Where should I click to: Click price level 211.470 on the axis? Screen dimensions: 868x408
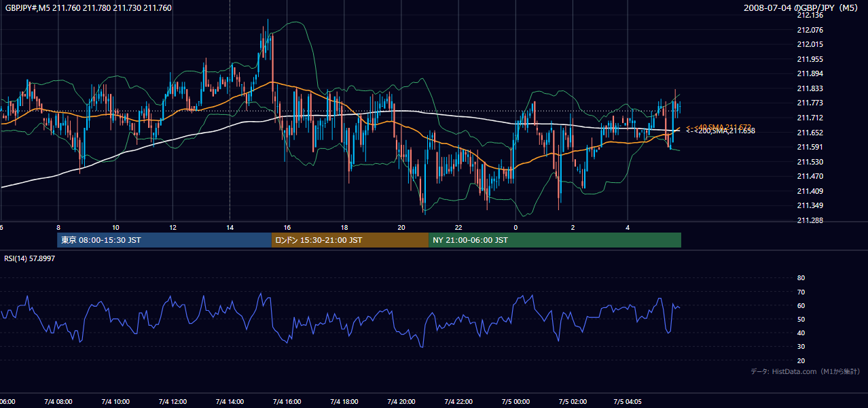tap(810, 176)
